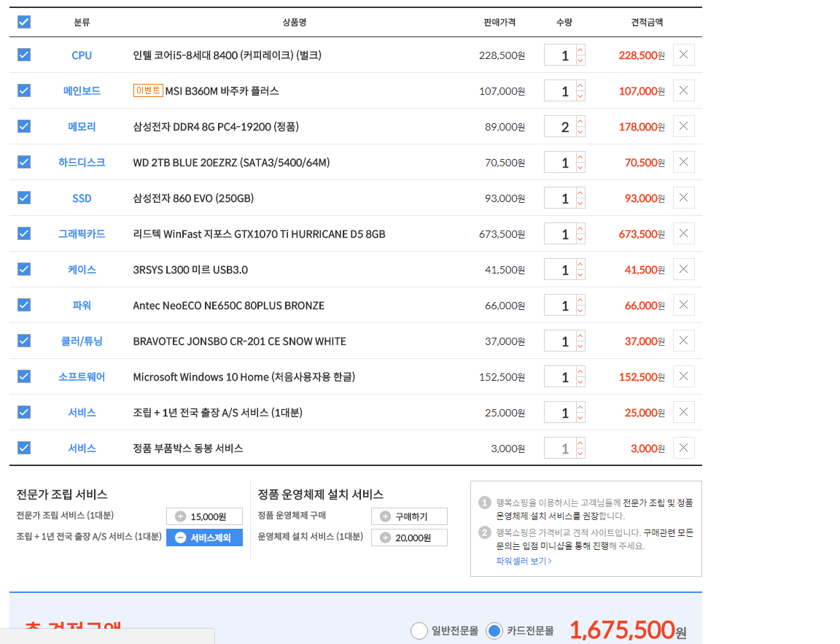The image size is (840, 644).
Task: Remove the 3RSYS L300 case row
Action: [x=683, y=269]
